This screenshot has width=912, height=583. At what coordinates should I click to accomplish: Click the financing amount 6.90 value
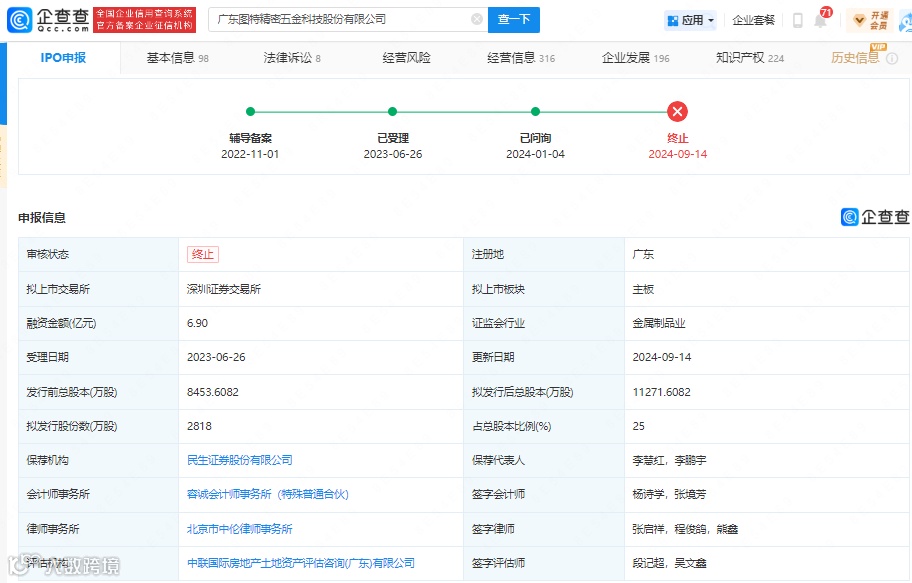pos(197,323)
